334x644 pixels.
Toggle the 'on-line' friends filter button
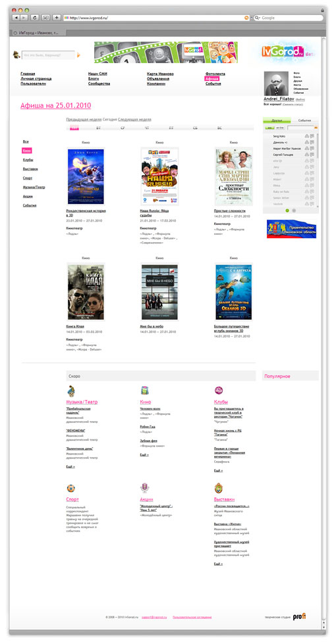[x=279, y=128]
